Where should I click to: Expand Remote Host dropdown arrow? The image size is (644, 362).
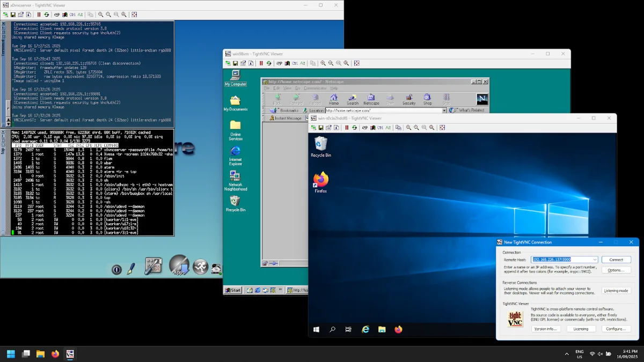pos(595,260)
